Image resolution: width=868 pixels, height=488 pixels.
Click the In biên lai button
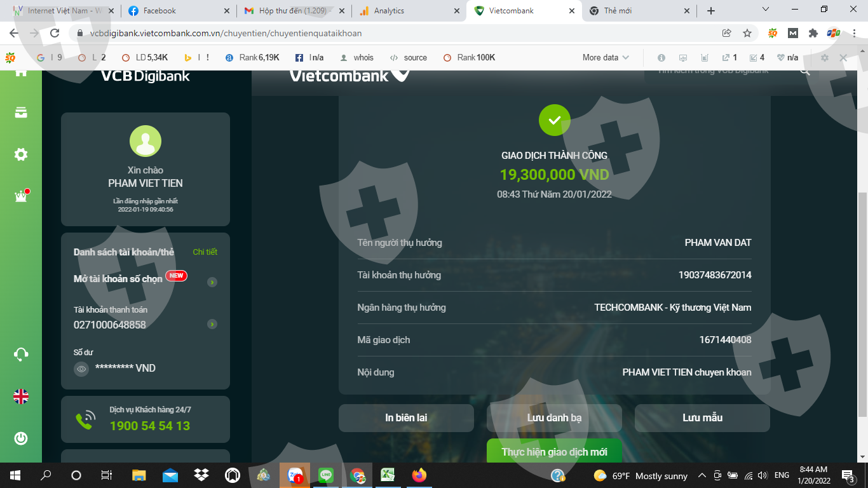click(406, 418)
